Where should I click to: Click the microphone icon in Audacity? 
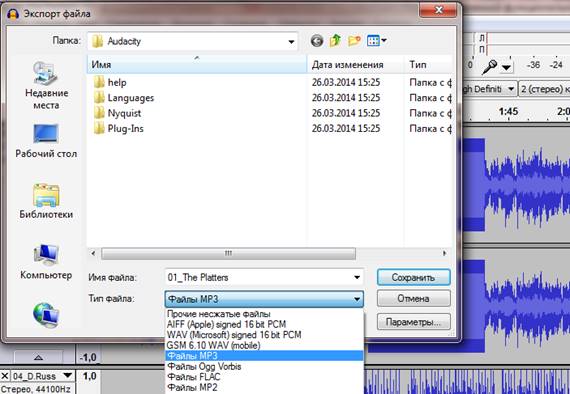pyautogui.click(x=489, y=67)
